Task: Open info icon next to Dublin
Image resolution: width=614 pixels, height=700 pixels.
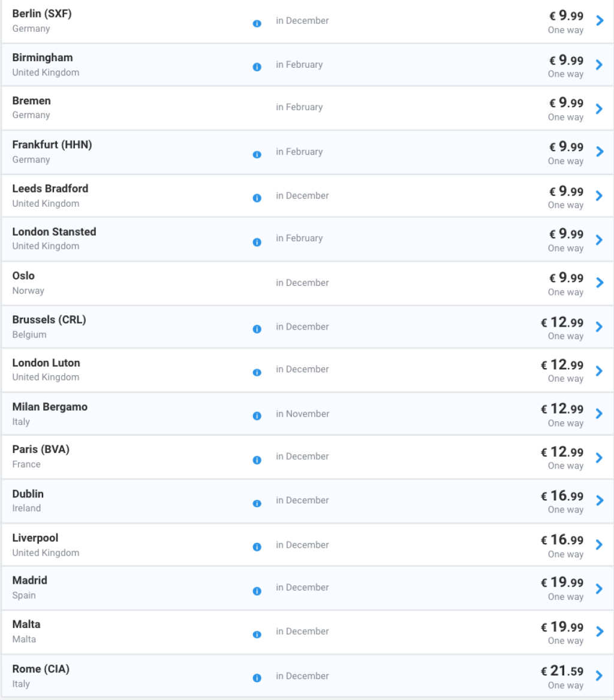Action: (x=257, y=503)
